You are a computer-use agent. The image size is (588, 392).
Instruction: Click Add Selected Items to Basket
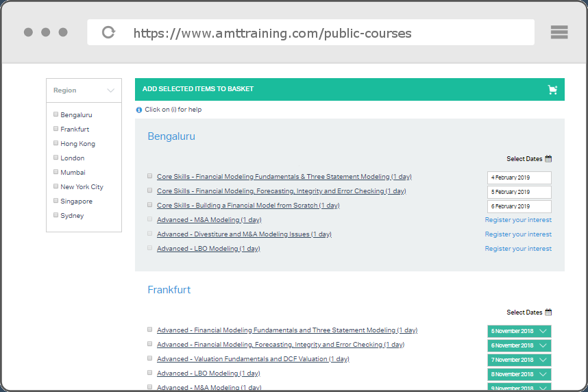click(x=198, y=89)
